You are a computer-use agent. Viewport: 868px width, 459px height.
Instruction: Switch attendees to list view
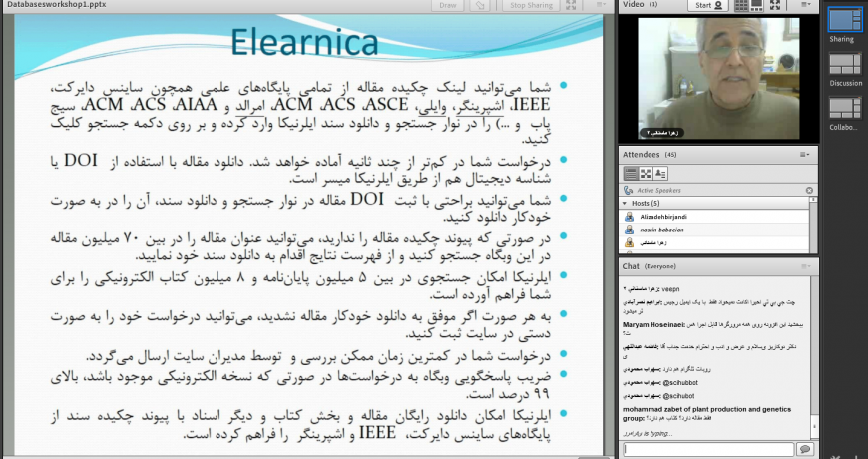pyautogui.click(x=631, y=174)
